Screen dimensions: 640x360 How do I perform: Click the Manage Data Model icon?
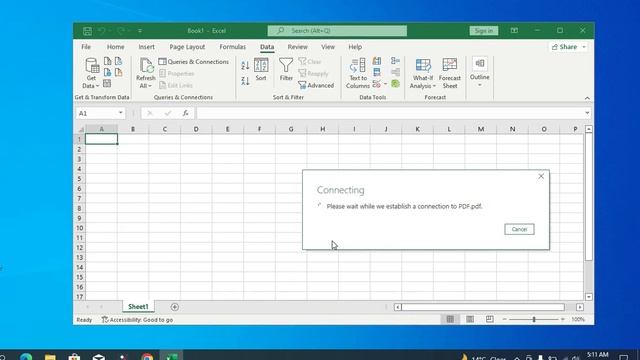(x=395, y=84)
